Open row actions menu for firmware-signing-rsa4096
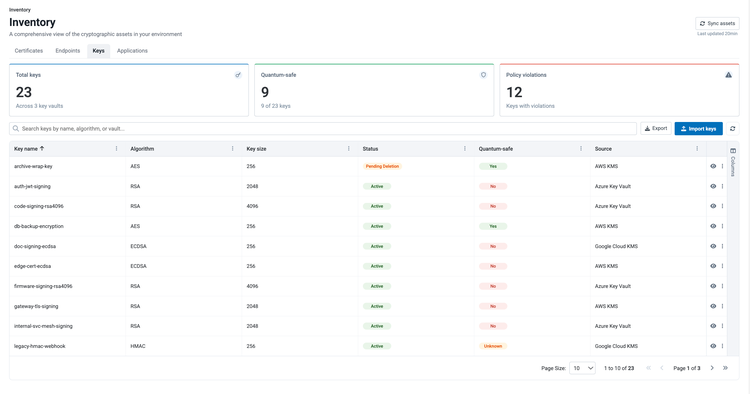The image size is (750, 394). click(x=722, y=286)
